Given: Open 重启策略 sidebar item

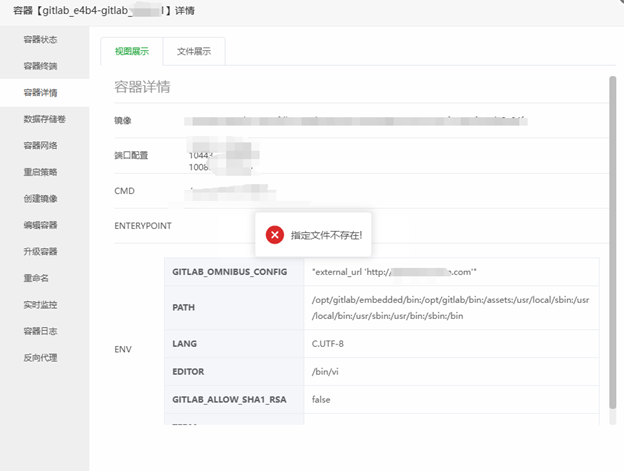Looking at the screenshot, I should [x=40, y=172].
